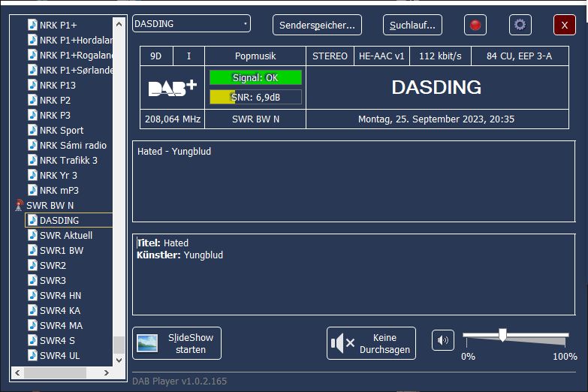
Task: Toggle Keine Durchsagen announcements button
Action: click(371, 343)
